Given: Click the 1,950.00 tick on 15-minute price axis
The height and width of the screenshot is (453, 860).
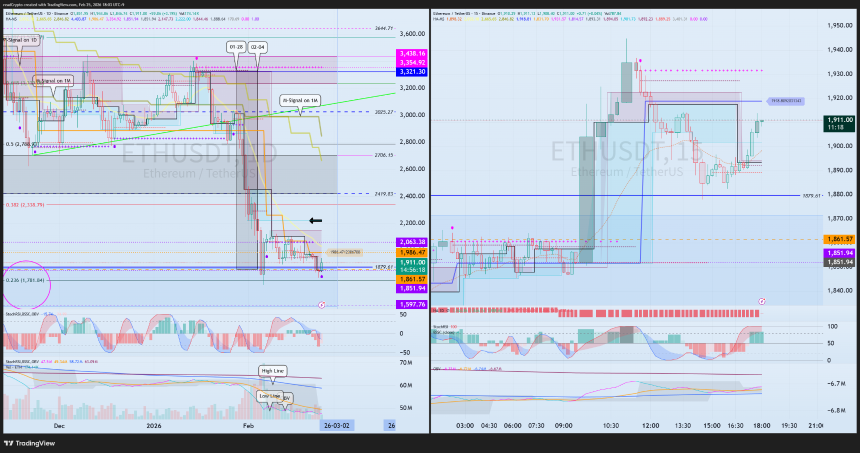Looking at the screenshot, I should [x=840, y=25].
